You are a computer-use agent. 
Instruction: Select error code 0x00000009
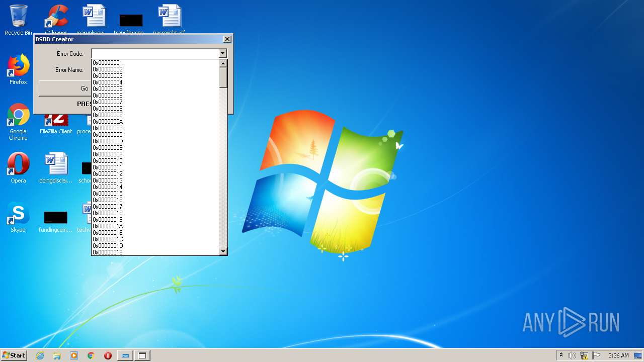[x=156, y=115]
